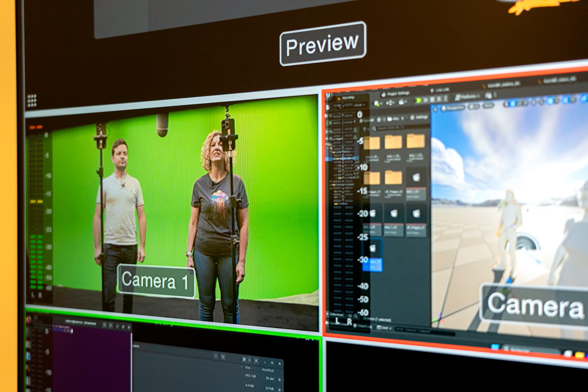Click the terminal search icon in title bar

click(x=105, y=325)
